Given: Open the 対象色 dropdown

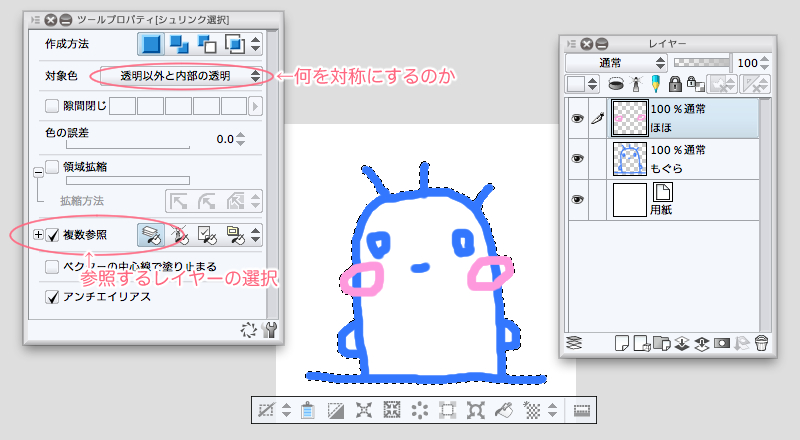Looking at the screenshot, I should pyautogui.click(x=180, y=76).
